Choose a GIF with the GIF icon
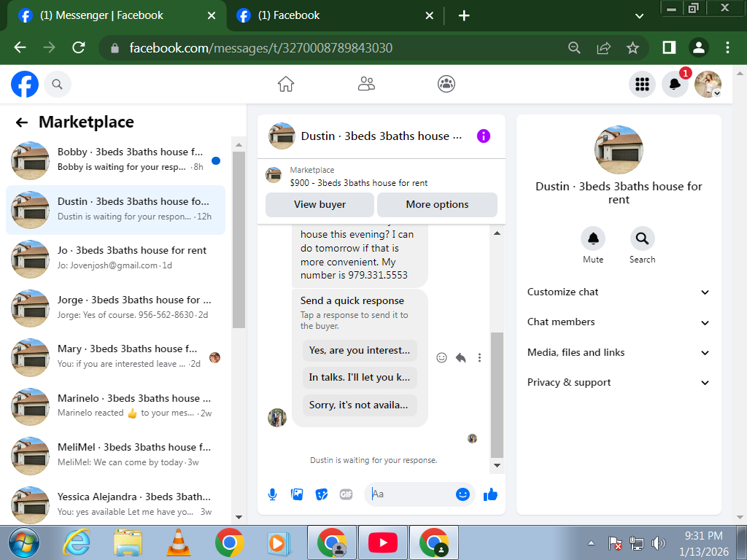Screen dimensions: 747x560 [x=347, y=494]
